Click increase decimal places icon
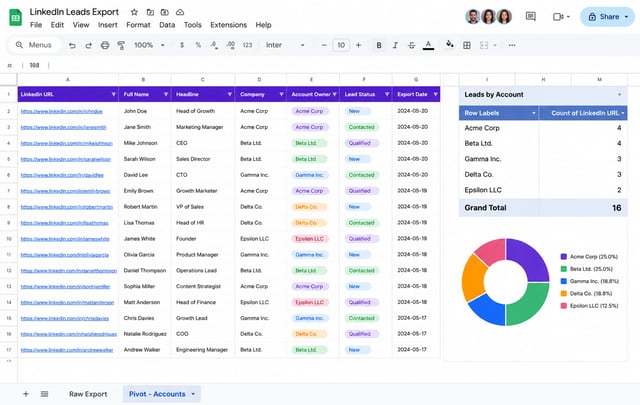 231,45
